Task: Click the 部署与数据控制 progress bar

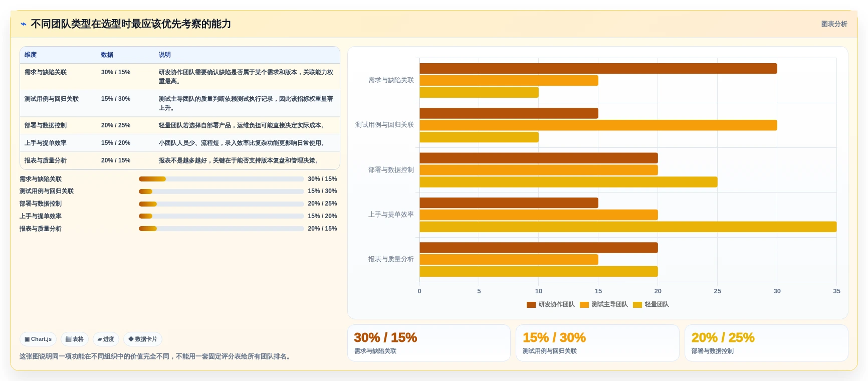Action: tap(222, 204)
